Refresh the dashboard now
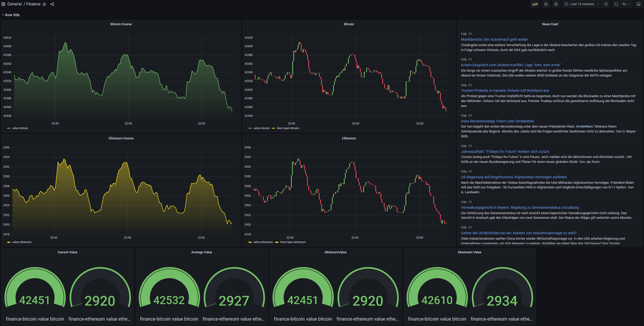Screen dimensions: 644x326 [616, 4]
